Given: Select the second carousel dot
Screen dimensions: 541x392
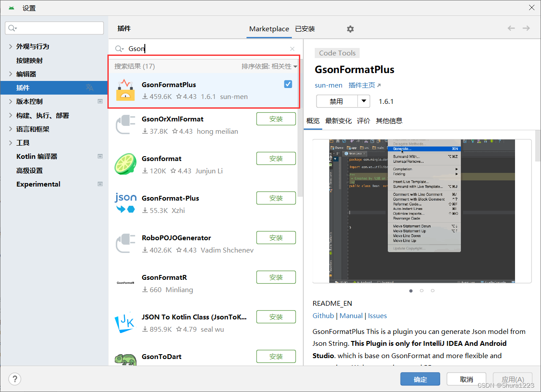Looking at the screenshot, I should [421, 290].
